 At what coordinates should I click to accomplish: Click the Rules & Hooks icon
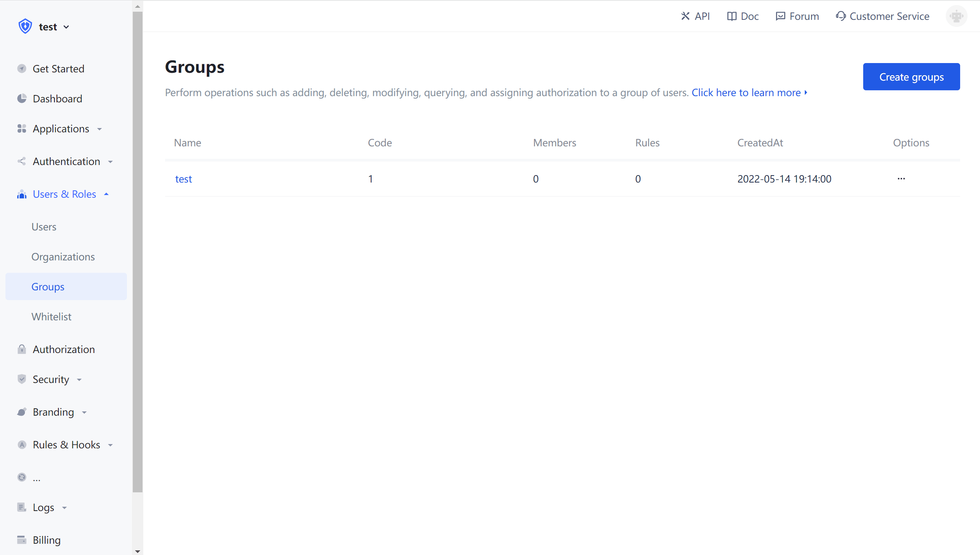(x=22, y=444)
